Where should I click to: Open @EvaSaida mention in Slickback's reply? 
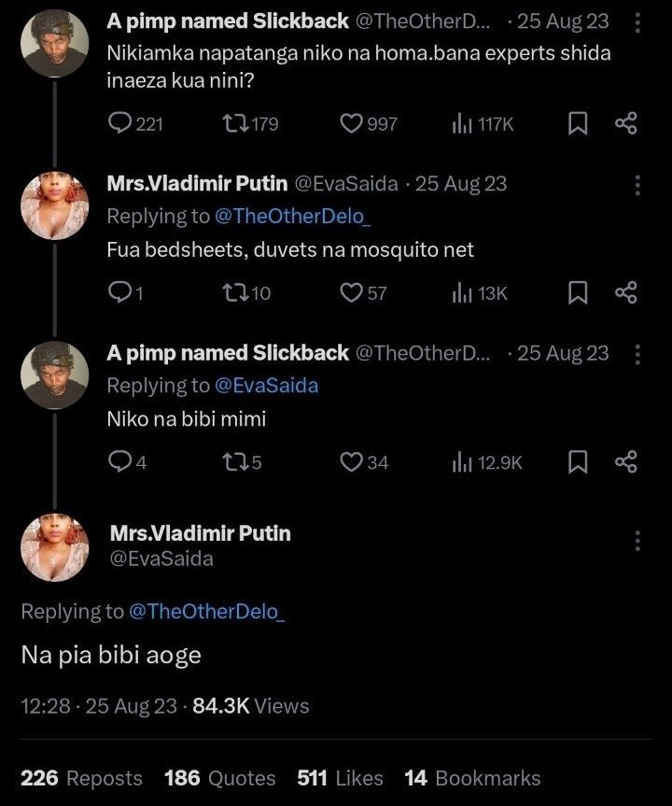click(x=266, y=386)
